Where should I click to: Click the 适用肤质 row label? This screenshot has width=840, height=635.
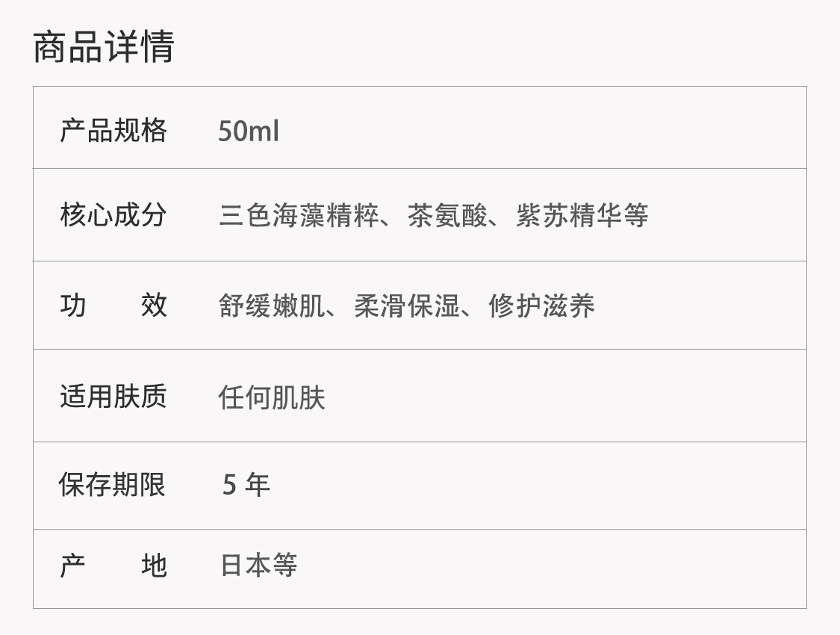(x=113, y=396)
